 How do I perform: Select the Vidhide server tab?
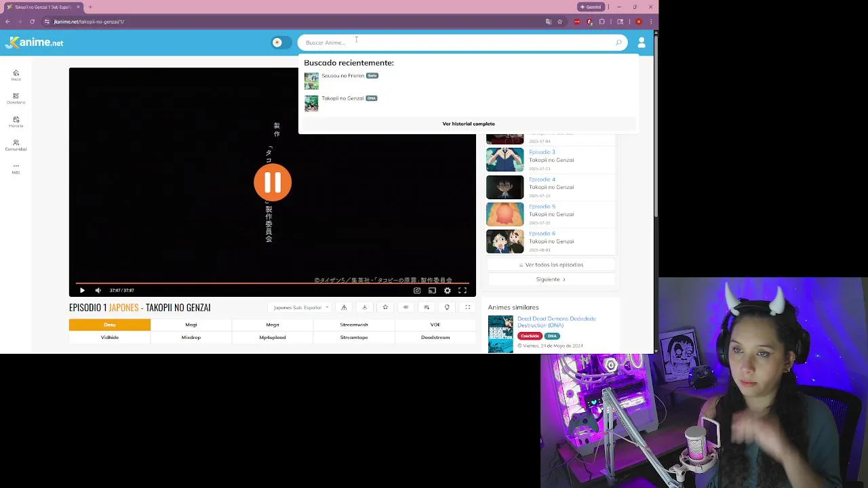(110, 338)
